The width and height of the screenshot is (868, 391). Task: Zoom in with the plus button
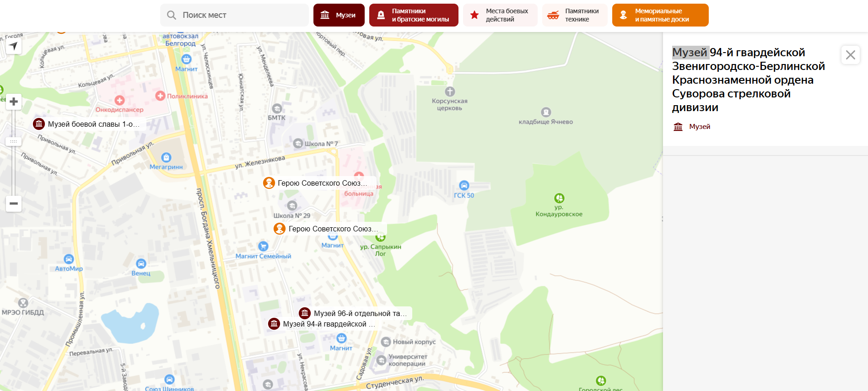click(x=14, y=102)
